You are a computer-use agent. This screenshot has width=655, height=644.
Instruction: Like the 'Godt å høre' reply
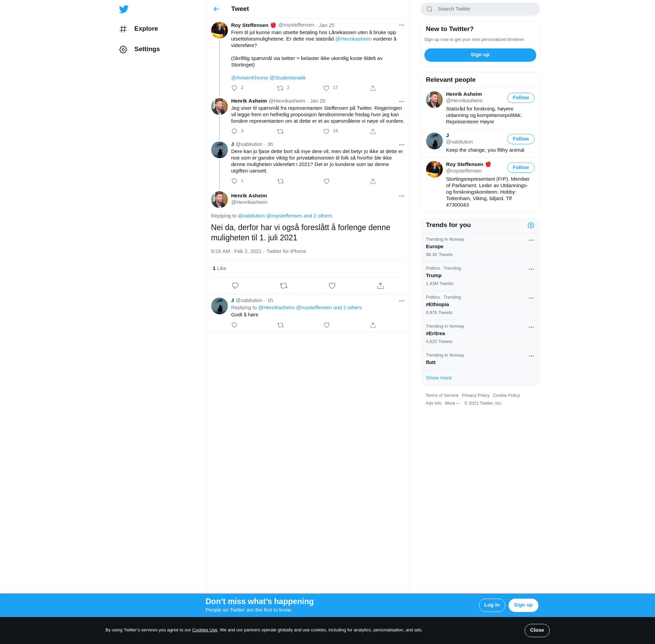click(326, 325)
